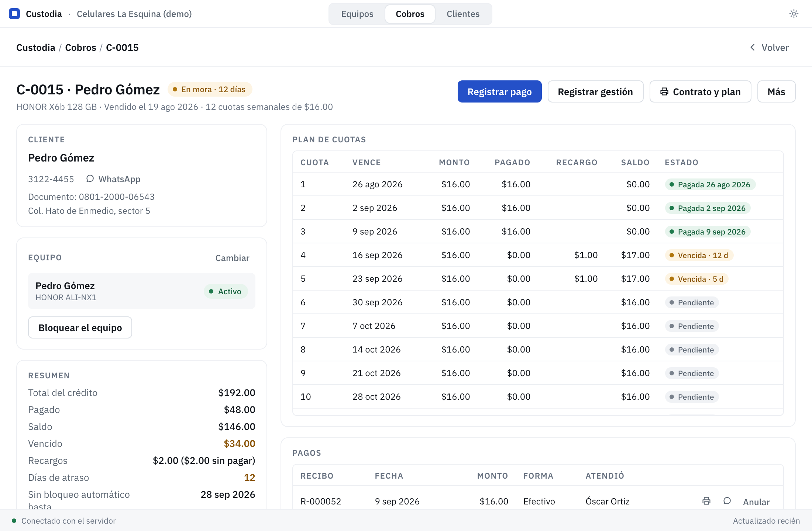The height and width of the screenshot is (531, 812).
Task: Open Contrato y plan for printing
Action: click(x=700, y=91)
